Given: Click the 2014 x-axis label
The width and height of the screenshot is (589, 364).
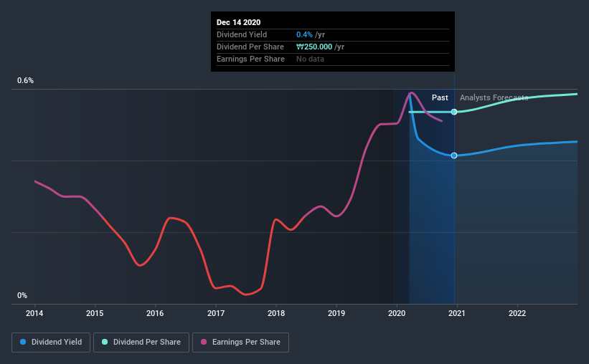Looking at the screenshot, I should point(34,313).
